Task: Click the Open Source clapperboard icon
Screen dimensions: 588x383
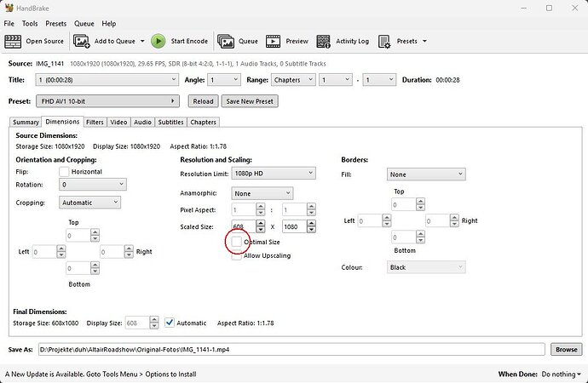Action: pos(13,41)
